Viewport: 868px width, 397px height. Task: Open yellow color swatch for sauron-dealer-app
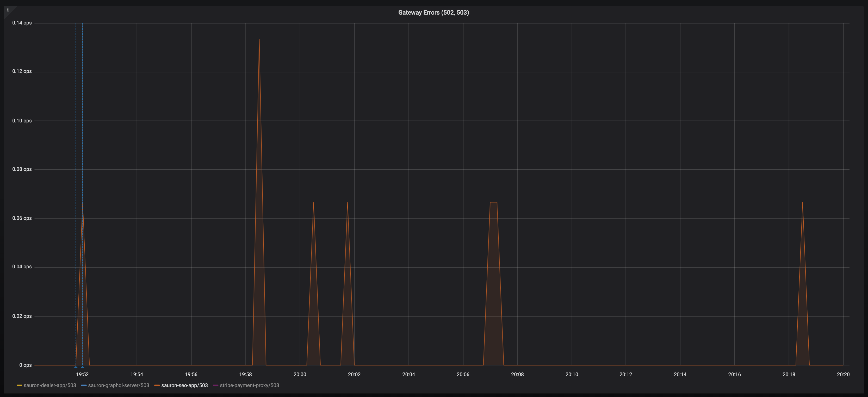tap(19, 386)
